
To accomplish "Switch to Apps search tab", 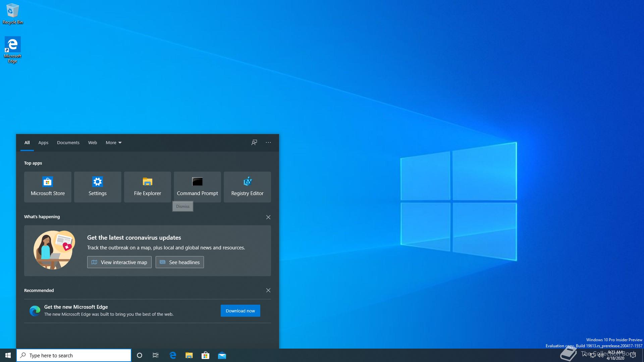I will (x=43, y=142).
